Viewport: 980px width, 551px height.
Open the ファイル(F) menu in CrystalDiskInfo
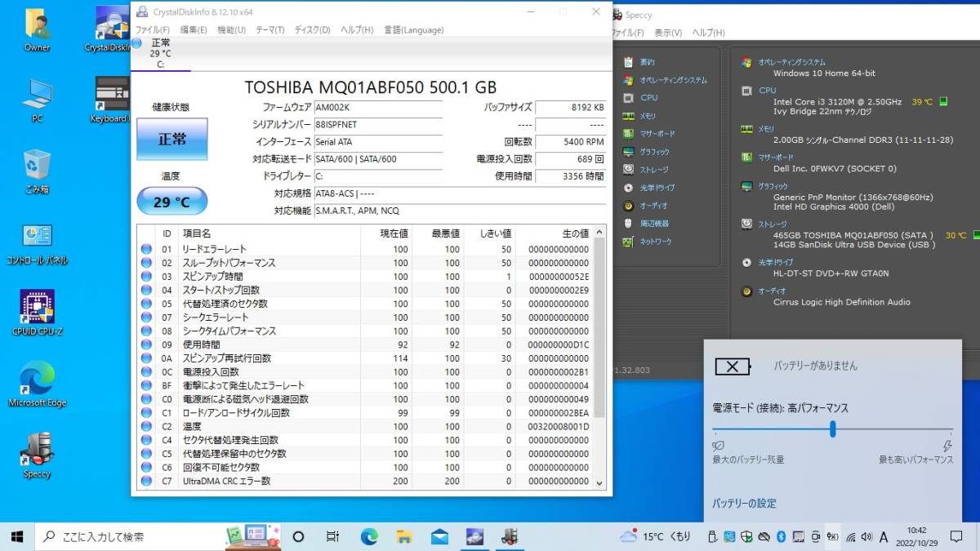153,30
